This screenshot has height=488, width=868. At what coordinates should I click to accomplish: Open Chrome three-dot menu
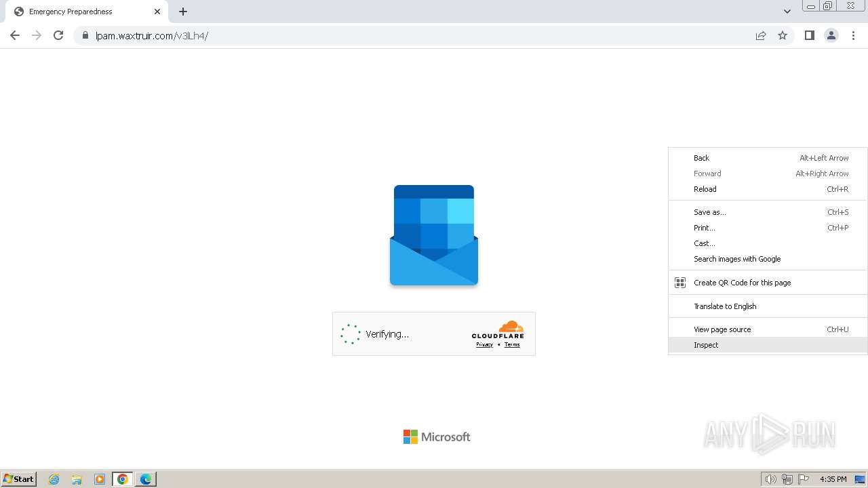coord(853,35)
